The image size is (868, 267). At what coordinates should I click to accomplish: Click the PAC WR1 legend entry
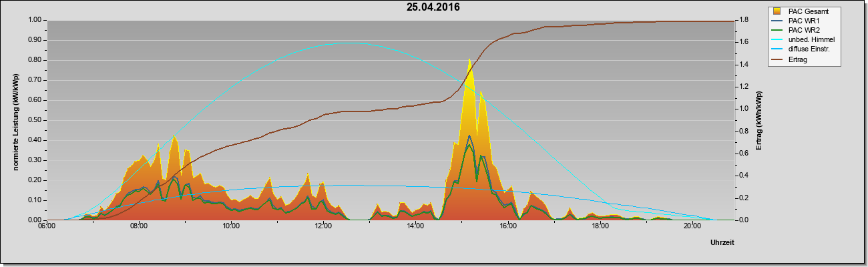tap(795, 21)
